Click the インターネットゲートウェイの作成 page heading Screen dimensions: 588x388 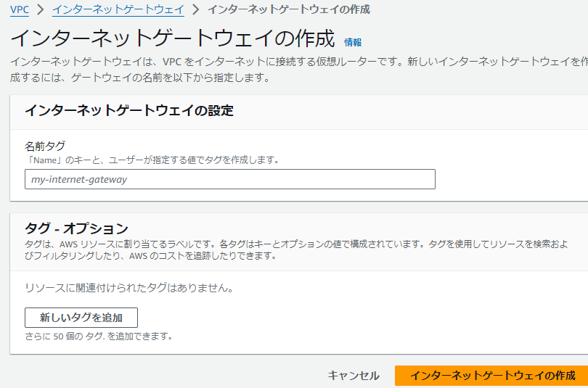pos(172,39)
